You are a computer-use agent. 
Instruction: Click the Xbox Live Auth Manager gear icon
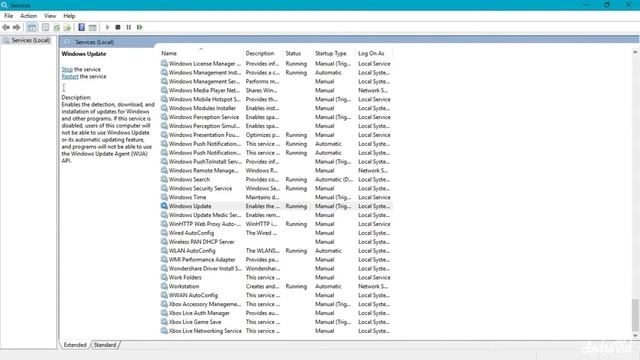[x=164, y=313]
